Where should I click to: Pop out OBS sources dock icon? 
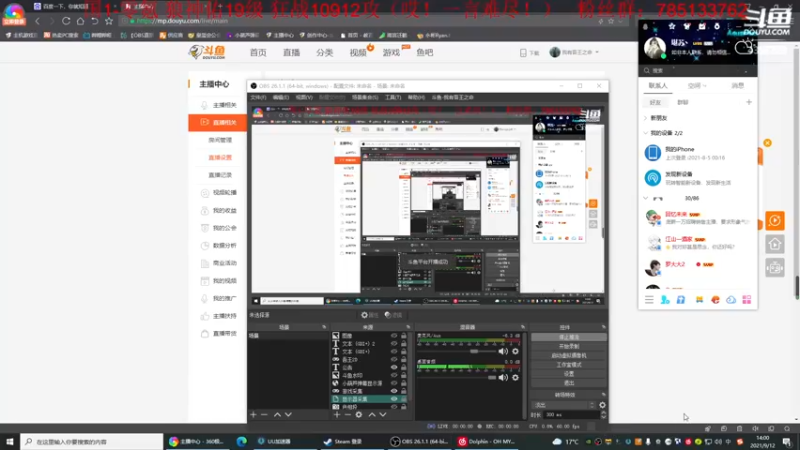[x=408, y=327]
